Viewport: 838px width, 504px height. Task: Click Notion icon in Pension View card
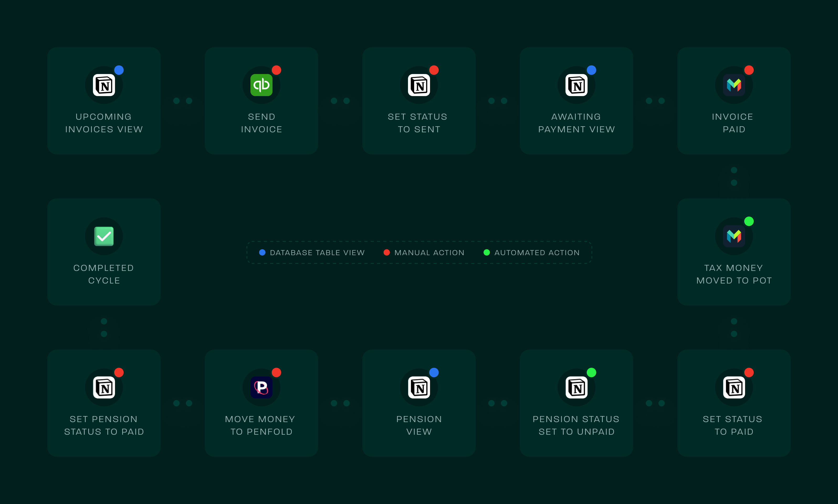click(x=419, y=387)
